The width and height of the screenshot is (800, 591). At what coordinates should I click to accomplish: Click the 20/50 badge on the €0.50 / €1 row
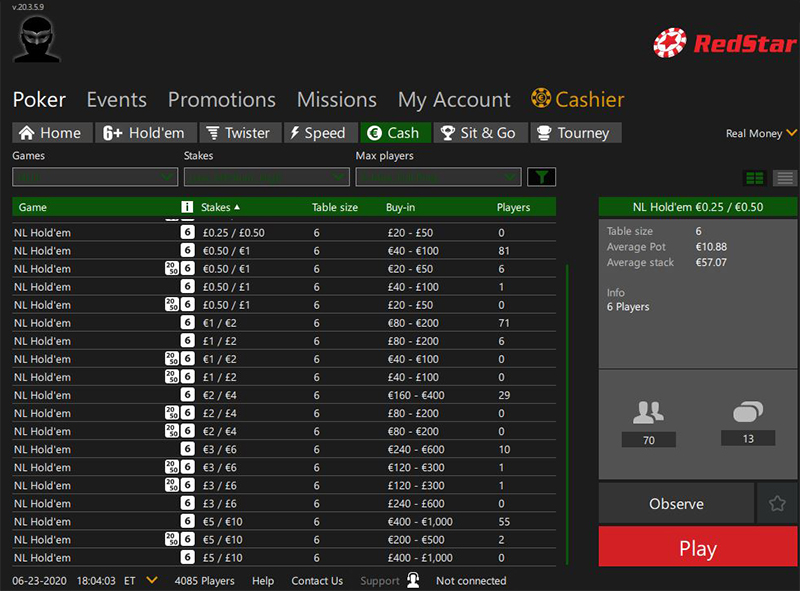pyautogui.click(x=172, y=268)
